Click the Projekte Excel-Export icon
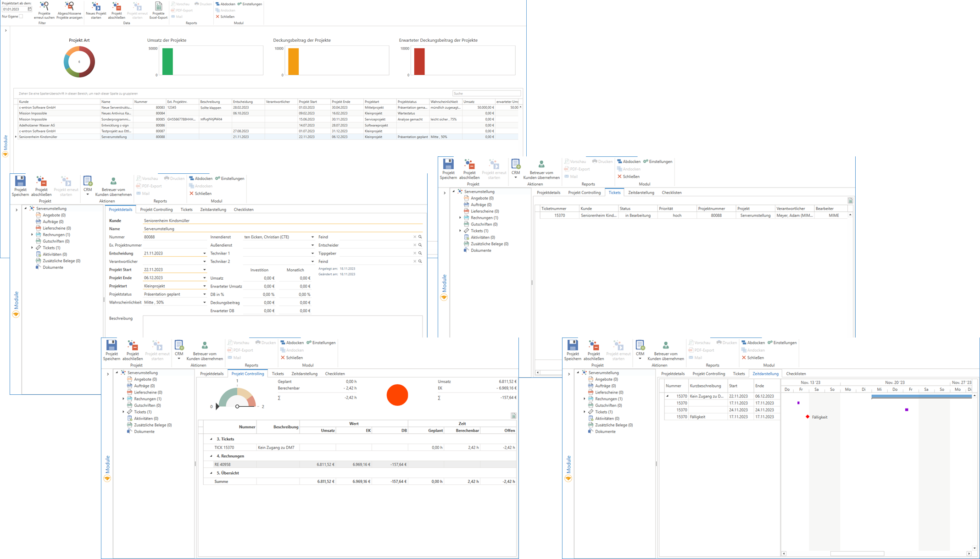 (158, 6)
